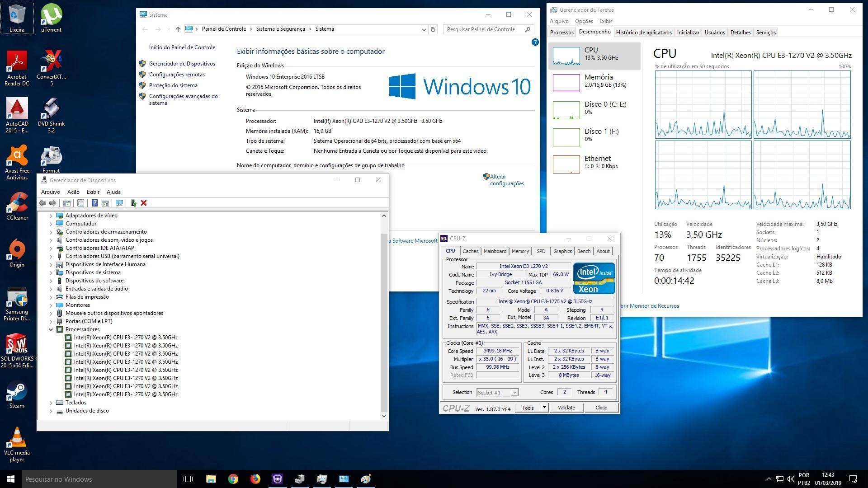Open Ação menu in Device Manager
The width and height of the screenshot is (868, 488).
tap(73, 192)
